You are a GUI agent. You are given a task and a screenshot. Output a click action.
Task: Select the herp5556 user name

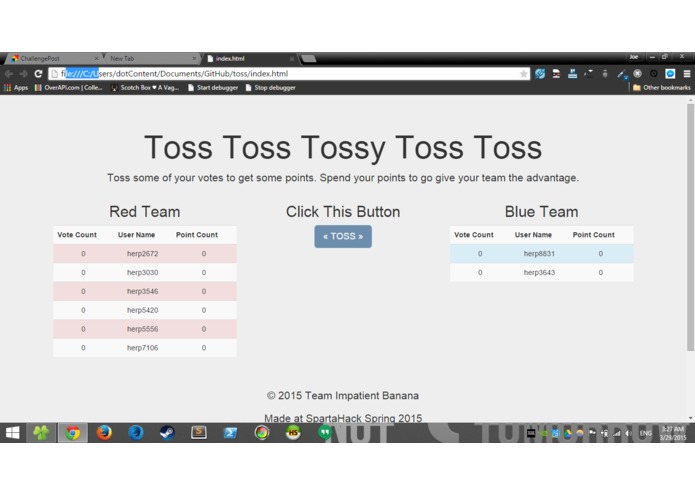[142, 329]
